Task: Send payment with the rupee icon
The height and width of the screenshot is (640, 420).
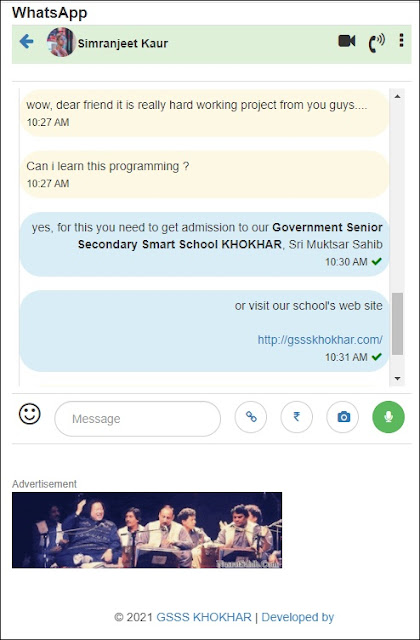Action: (x=297, y=417)
